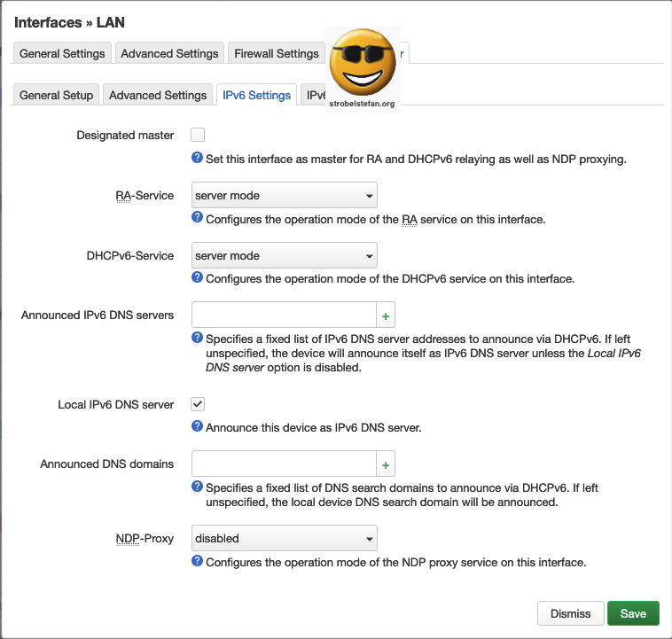
Task: Click help icon below RA-Service dropdown
Action: pos(198,218)
